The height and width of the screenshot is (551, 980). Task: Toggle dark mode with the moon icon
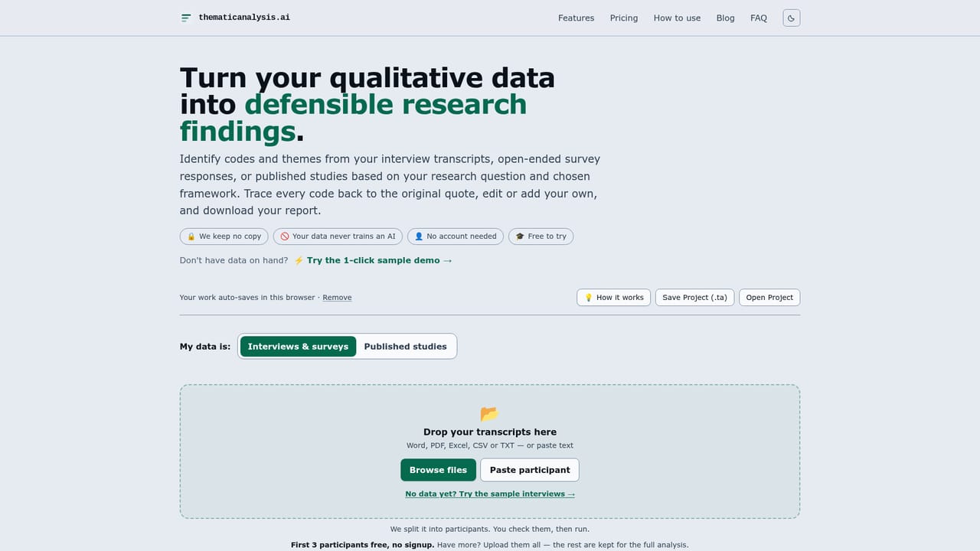[792, 18]
